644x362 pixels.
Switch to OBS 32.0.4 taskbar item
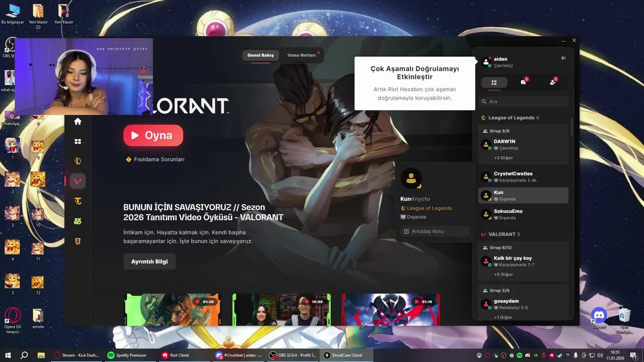click(293, 355)
